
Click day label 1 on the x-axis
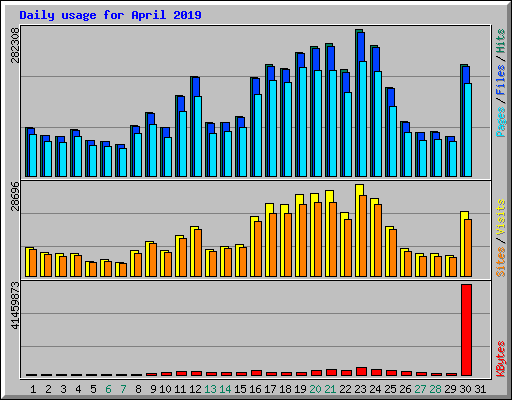tap(33, 389)
